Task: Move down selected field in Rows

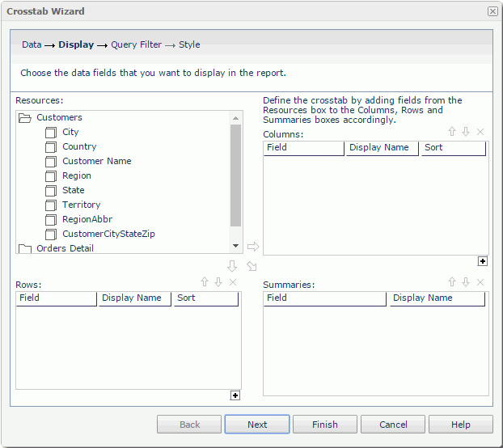Action: click(x=218, y=282)
